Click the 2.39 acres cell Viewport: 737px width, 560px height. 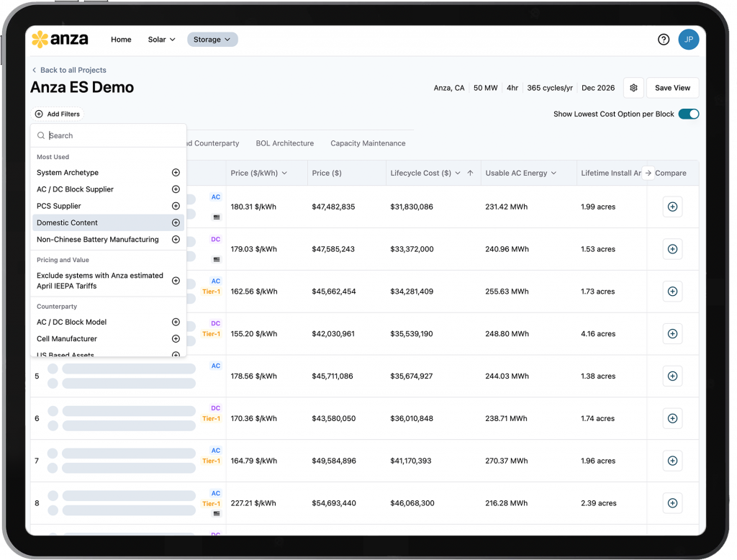[598, 503]
